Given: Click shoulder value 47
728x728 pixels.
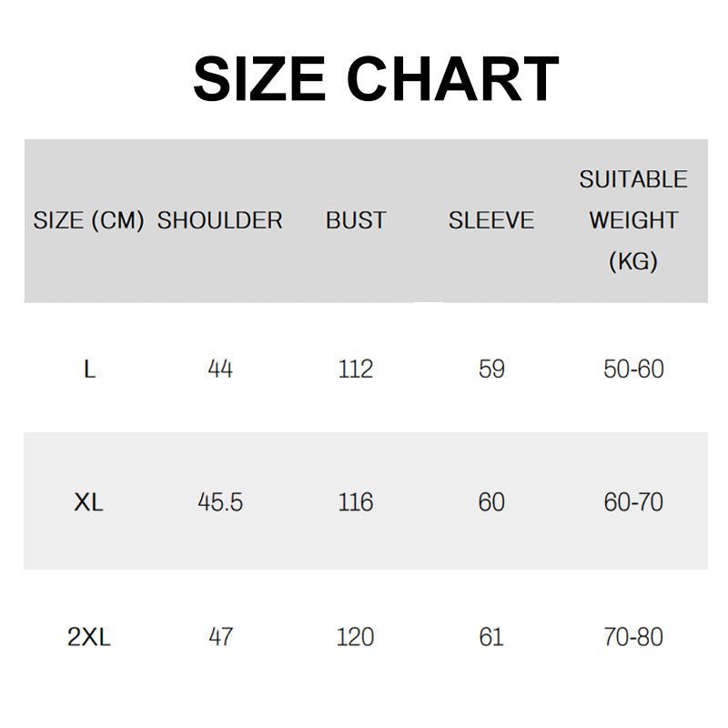Looking at the screenshot, I should [x=220, y=637].
